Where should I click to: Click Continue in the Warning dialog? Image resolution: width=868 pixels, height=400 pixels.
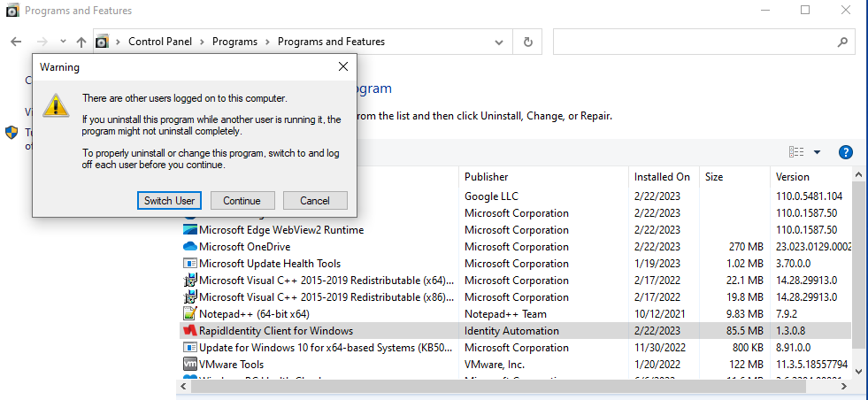[242, 201]
